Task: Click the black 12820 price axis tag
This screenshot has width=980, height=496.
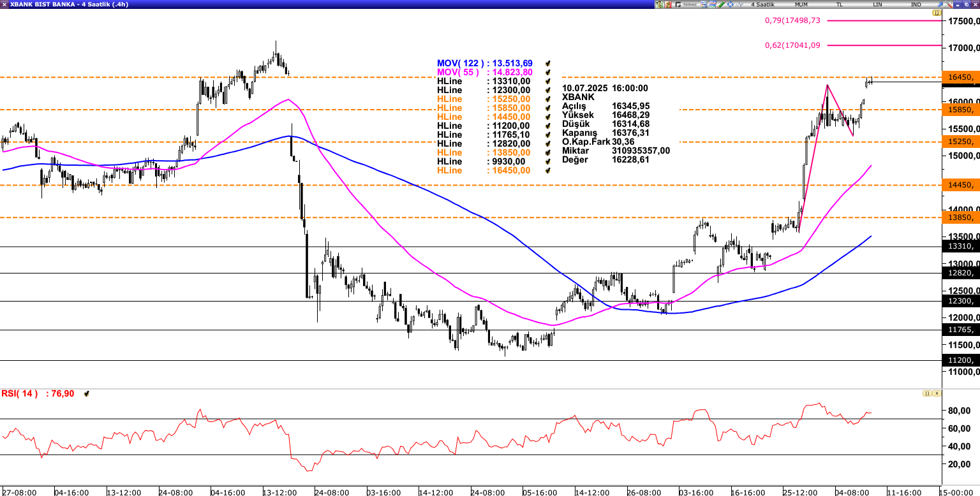Action: (x=961, y=273)
